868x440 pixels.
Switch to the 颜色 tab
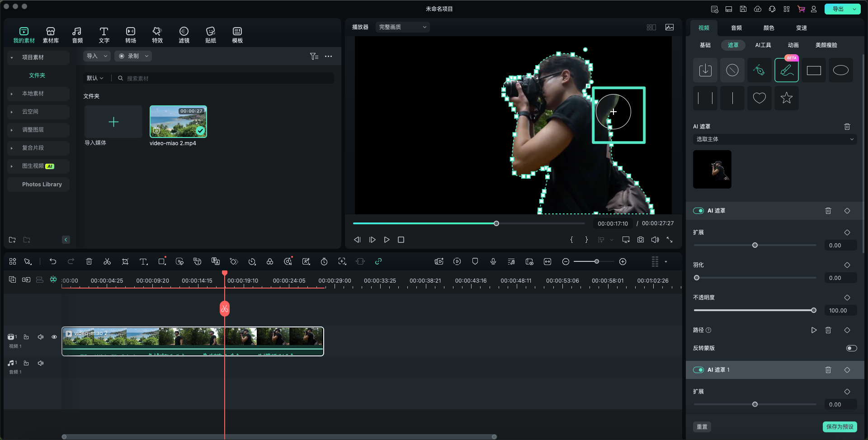[x=769, y=28]
